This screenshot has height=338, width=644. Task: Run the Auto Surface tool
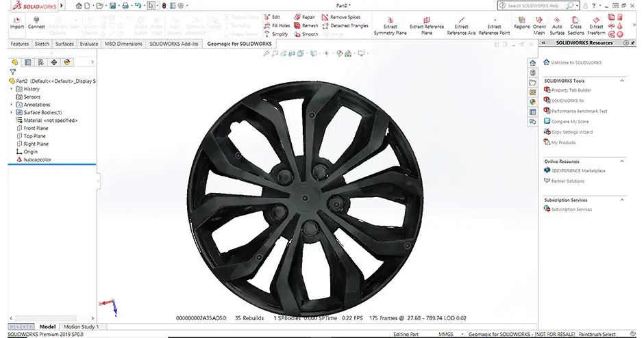click(x=557, y=25)
